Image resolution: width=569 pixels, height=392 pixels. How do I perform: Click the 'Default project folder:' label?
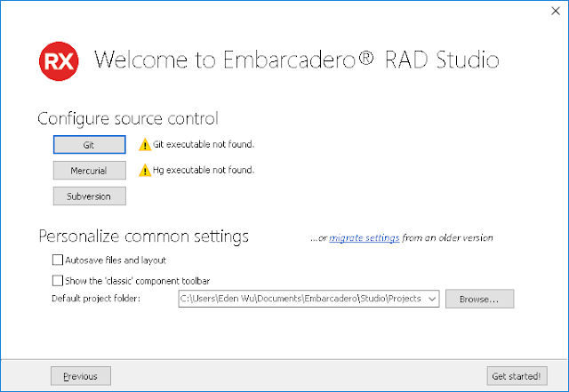pos(96,299)
